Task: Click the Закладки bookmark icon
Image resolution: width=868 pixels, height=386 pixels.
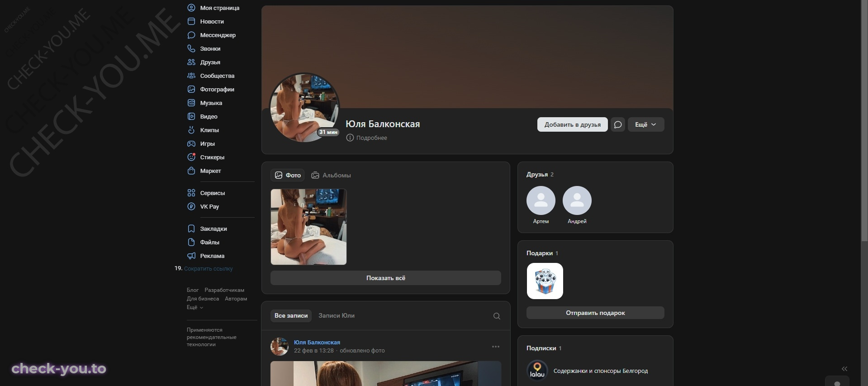Action: [x=191, y=229]
